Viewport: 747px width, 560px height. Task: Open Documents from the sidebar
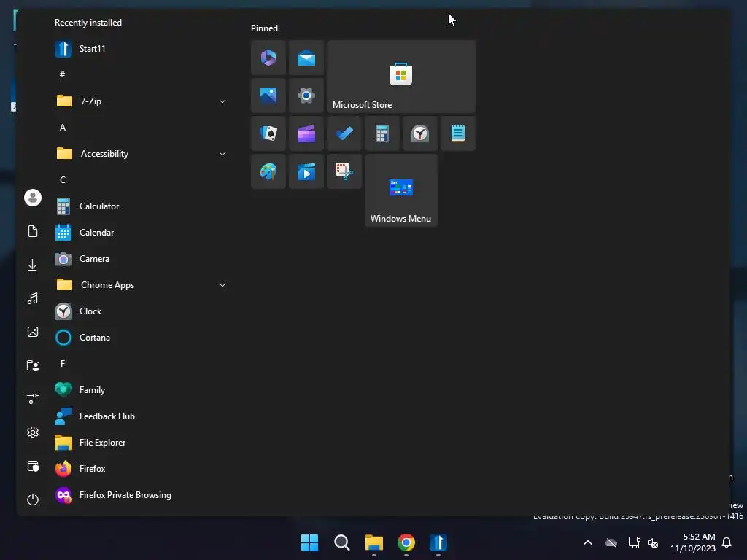point(33,231)
